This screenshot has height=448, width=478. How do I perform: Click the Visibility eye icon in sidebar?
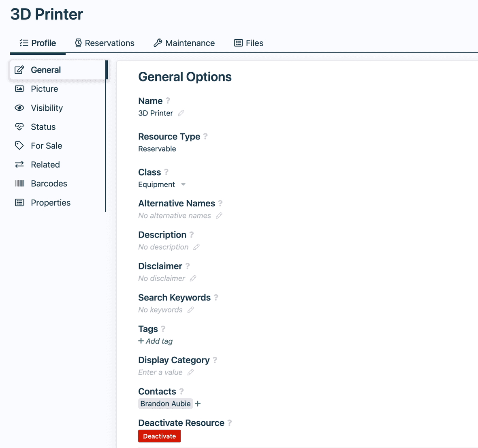coord(19,108)
